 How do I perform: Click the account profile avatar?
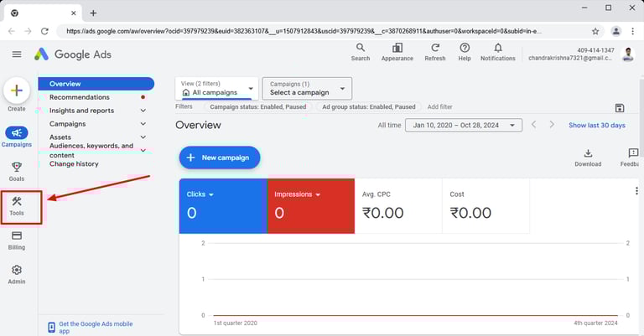point(628,54)
